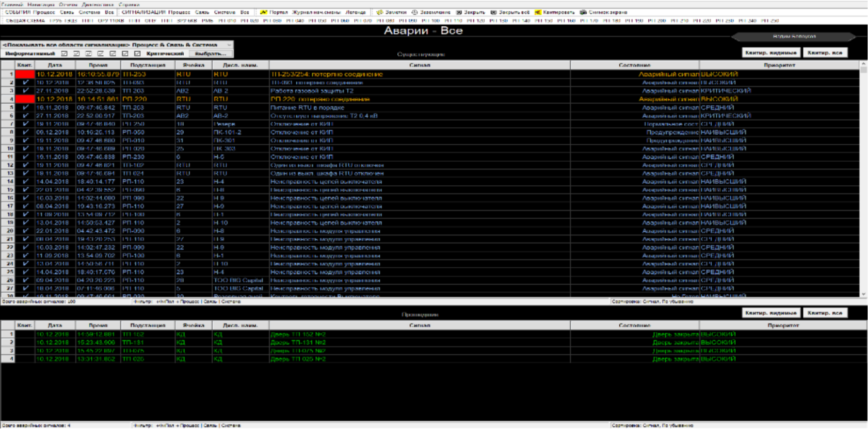Show Все under СИГНАЛИЗАЦИЯ group
The image size is (868, 429).
(245, 13)
